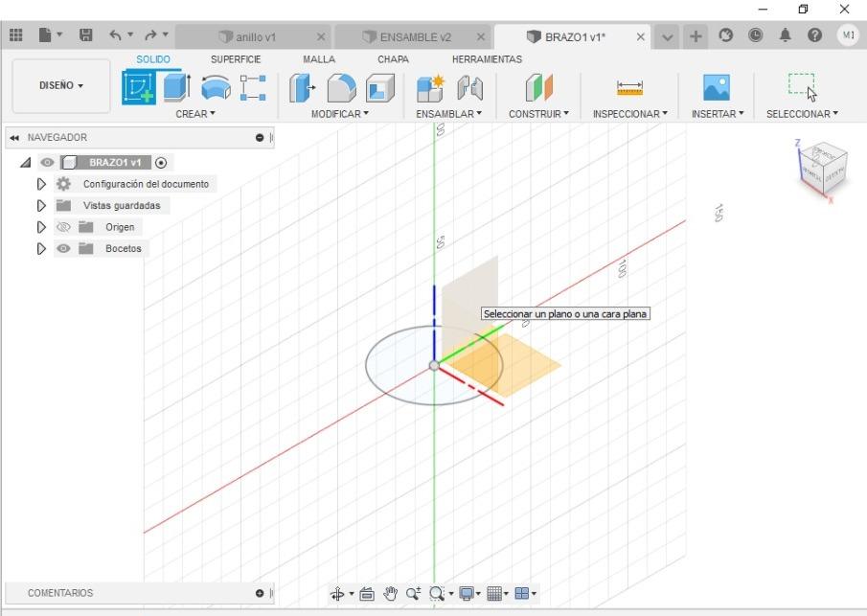Switch to the HERRAMIENTAS tab
The height and width of the screenshot is (616, 867).
click(487, 59)
